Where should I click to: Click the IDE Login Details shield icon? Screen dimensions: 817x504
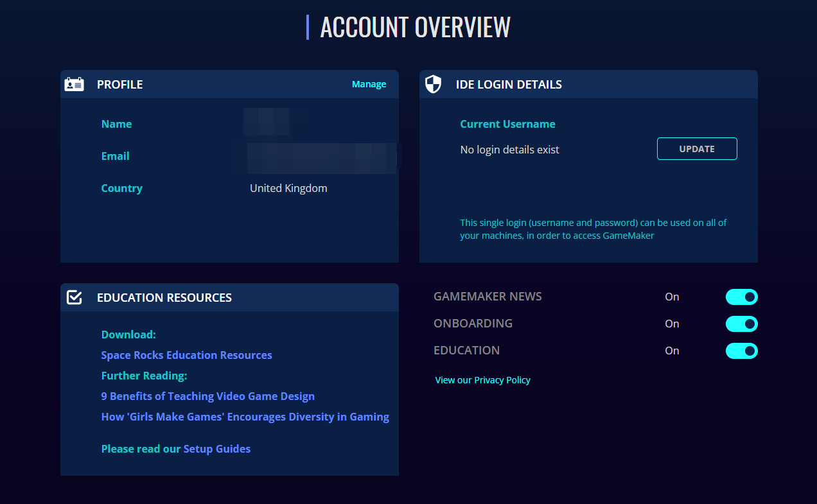434,84
